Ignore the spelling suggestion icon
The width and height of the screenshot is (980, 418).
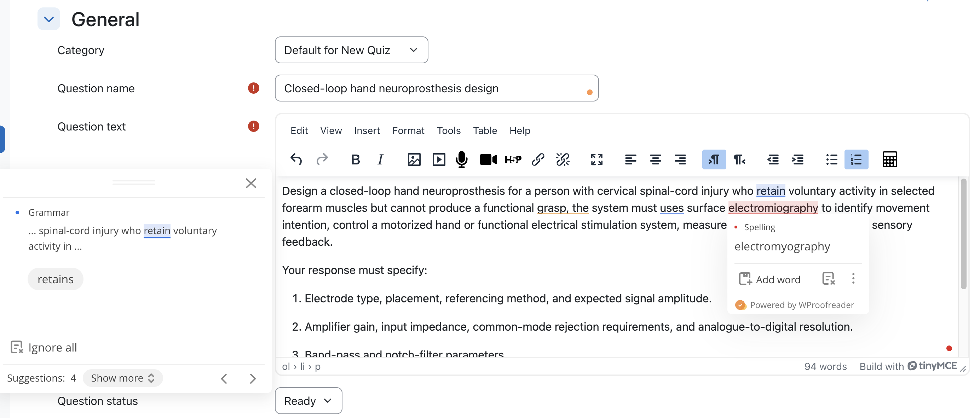click(828, 279)
